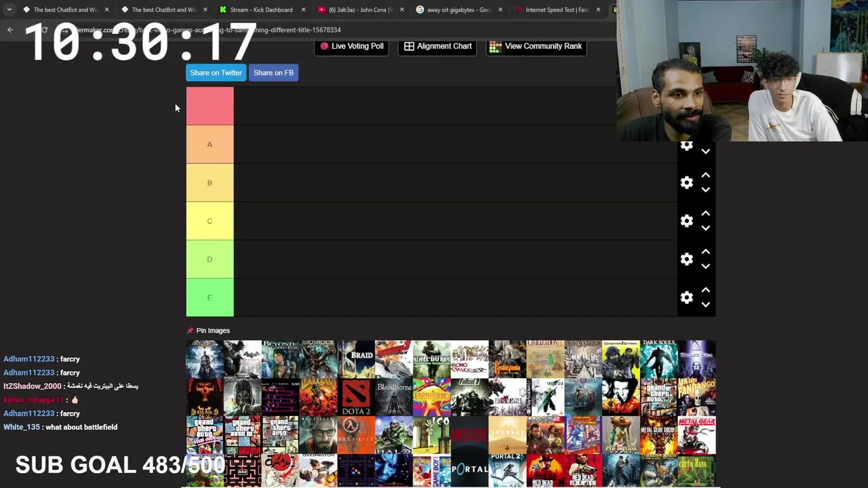This screenshot has width=868, height=488.
Task: Pick the Dark Souls cover
Action: [x=659, y=359]
